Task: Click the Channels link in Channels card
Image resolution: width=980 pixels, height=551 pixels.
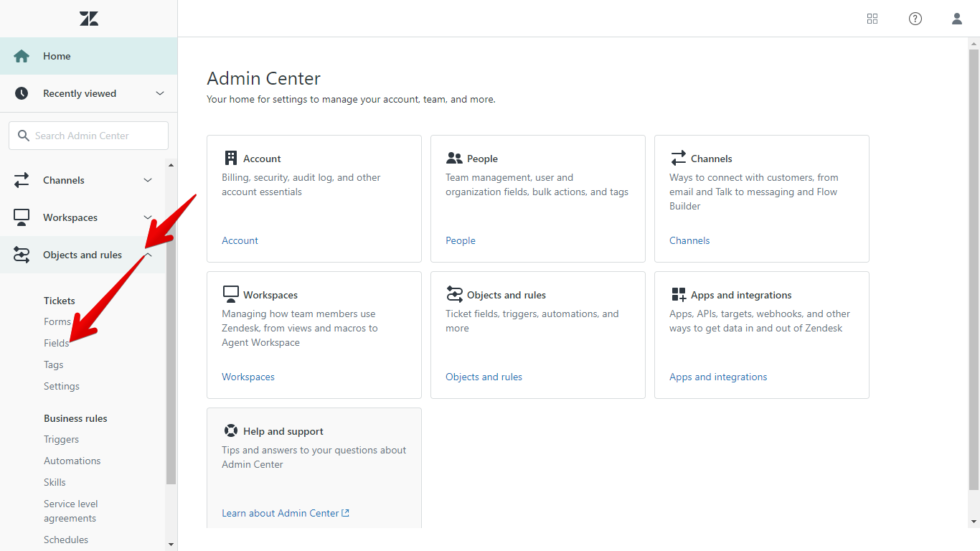Action: pos(689,240)
